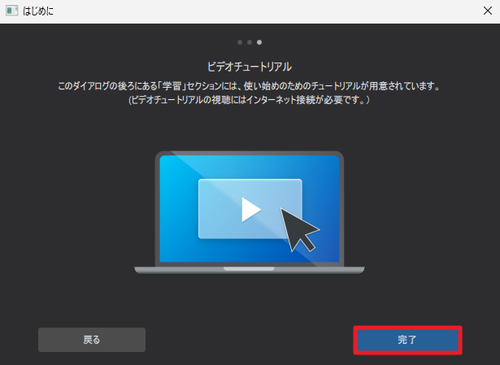Image resolution: width=500 pixels, height=365 pixels.
Task: Click the dark cursor arrow graphic
Action: pyautogui.click(x=299, y=229)
